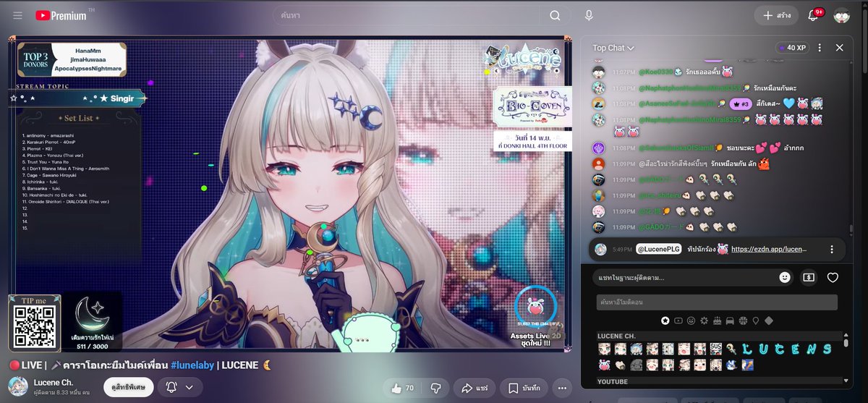The image size is (868, 403).
Task: Open the สร้าง create menu
Action: [x=775, y=15]
